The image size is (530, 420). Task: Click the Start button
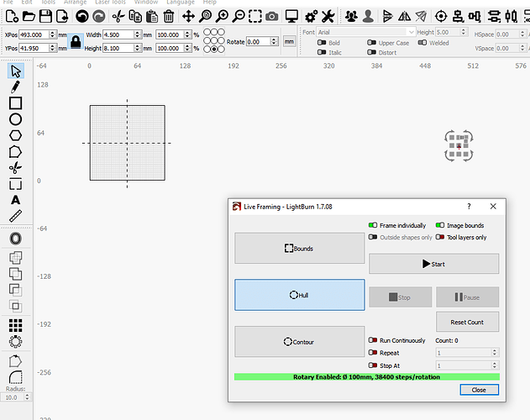pyautogui.click(x=433, y=264)
